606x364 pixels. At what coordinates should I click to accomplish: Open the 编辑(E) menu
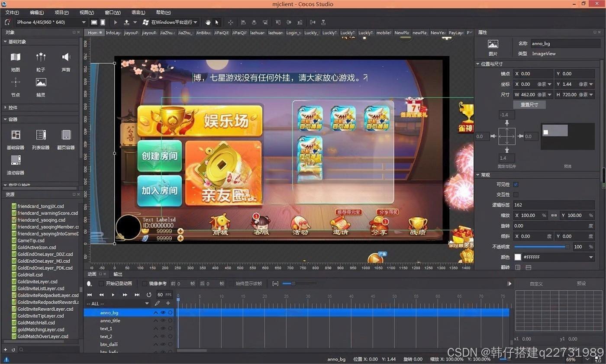point(37,13)
